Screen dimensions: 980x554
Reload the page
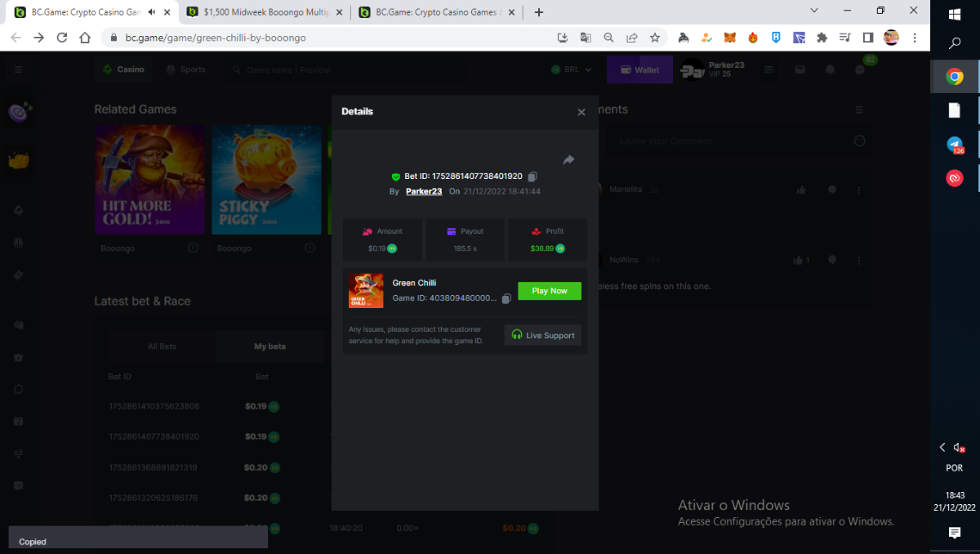(x=62, y=38)
